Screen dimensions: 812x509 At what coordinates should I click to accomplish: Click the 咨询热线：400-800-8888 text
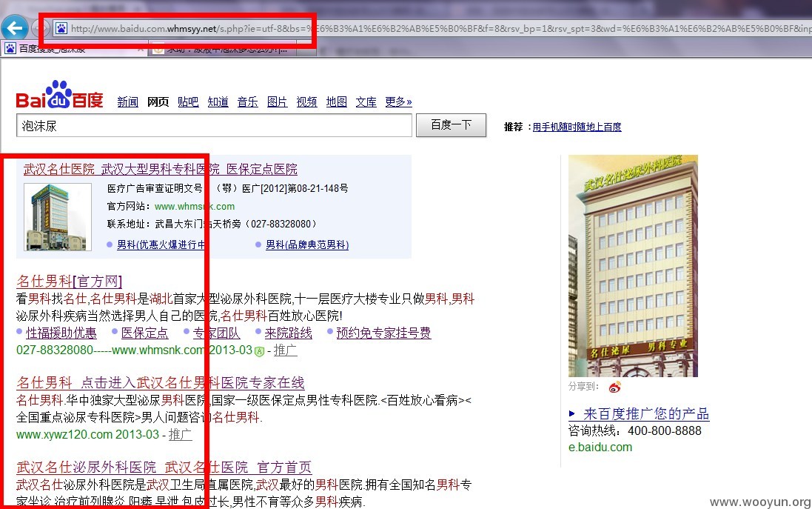[x=635, y=430]
